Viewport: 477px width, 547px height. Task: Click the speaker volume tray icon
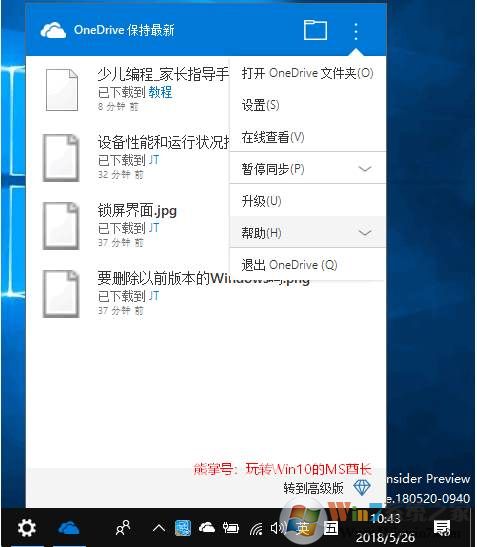coord(277,528)
